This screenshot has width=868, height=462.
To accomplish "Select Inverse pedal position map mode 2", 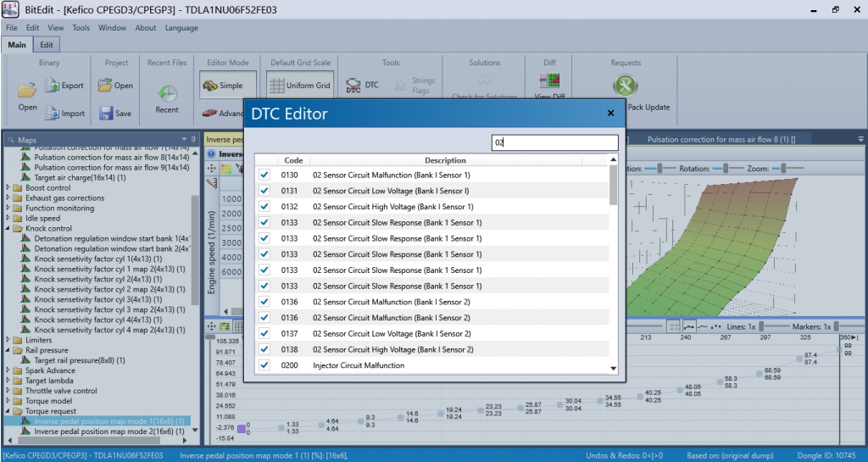I will coord(109,431).
